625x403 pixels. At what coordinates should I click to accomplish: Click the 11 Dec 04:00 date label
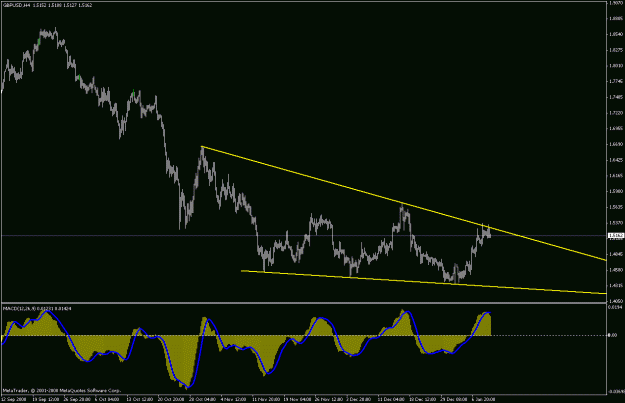point(391,399)
